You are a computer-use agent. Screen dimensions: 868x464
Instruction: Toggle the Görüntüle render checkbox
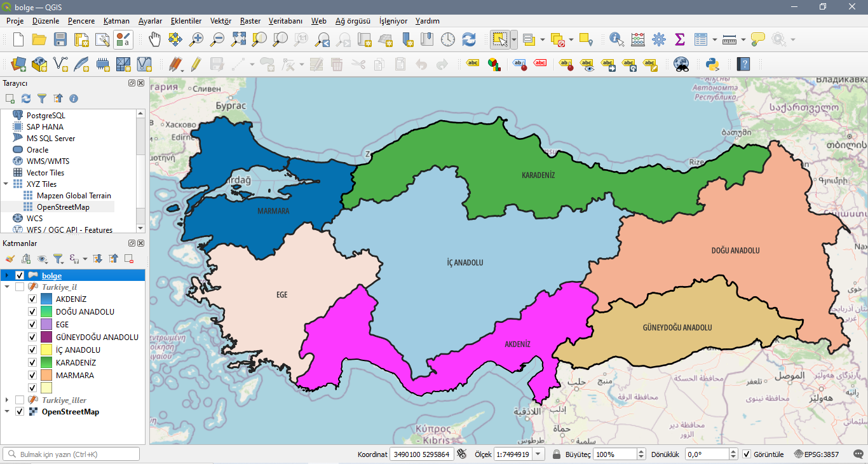[746, 454]
